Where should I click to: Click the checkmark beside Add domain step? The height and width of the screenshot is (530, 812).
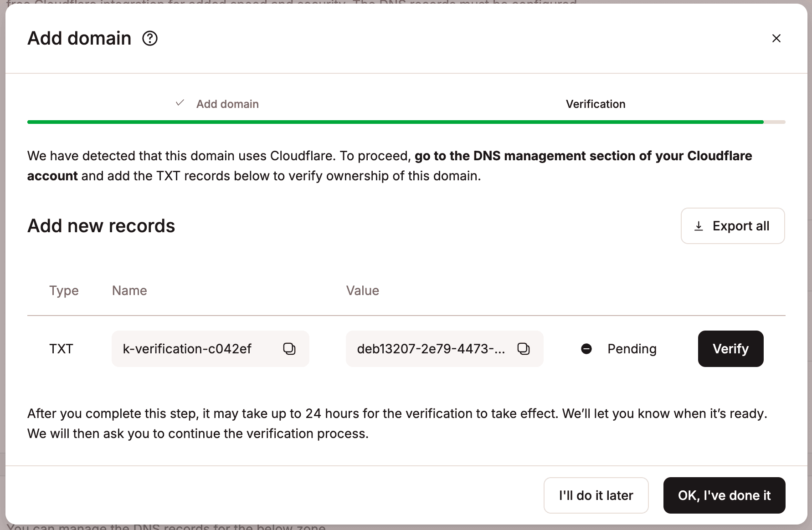point(180,103)
